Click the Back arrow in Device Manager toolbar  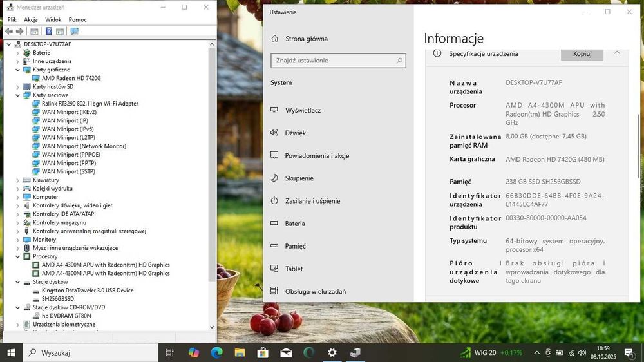[x=9, y=31]
